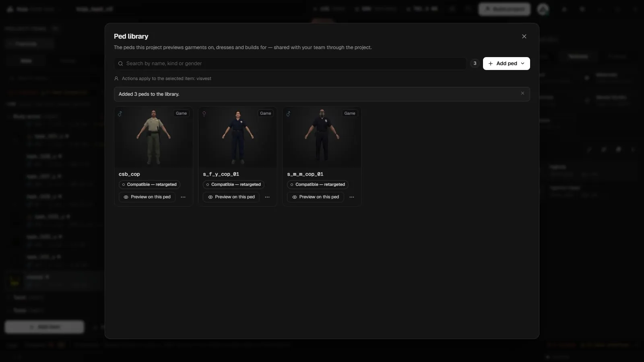Click the Game tag on s_m_m_cop_01 card
The width and height of the screenshot is (644, 362).
[x=350, y=113]
